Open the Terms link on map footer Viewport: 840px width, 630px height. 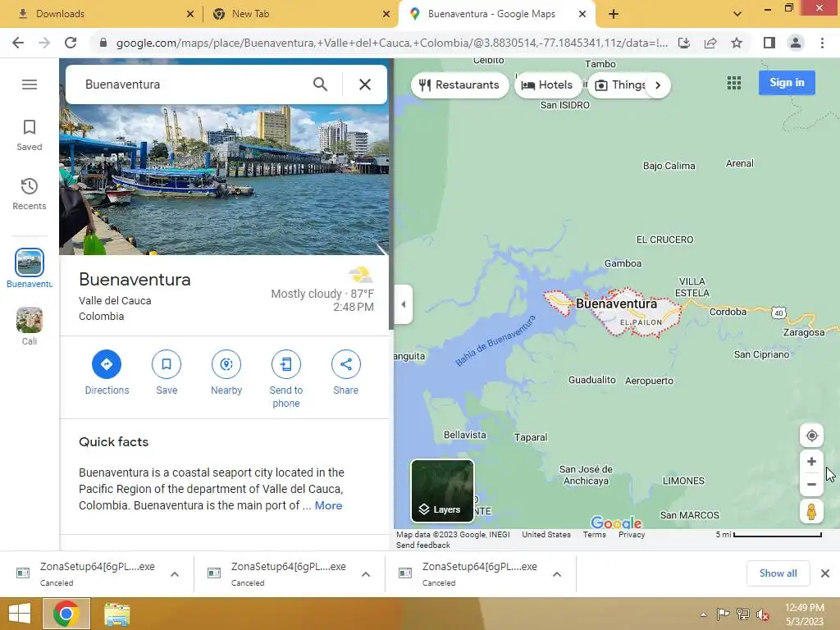pyautogui.click(x=595, y=535)
